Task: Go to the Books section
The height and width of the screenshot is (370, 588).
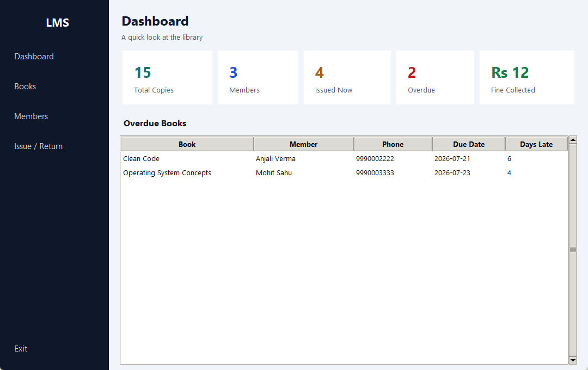Action: (25, 87)
